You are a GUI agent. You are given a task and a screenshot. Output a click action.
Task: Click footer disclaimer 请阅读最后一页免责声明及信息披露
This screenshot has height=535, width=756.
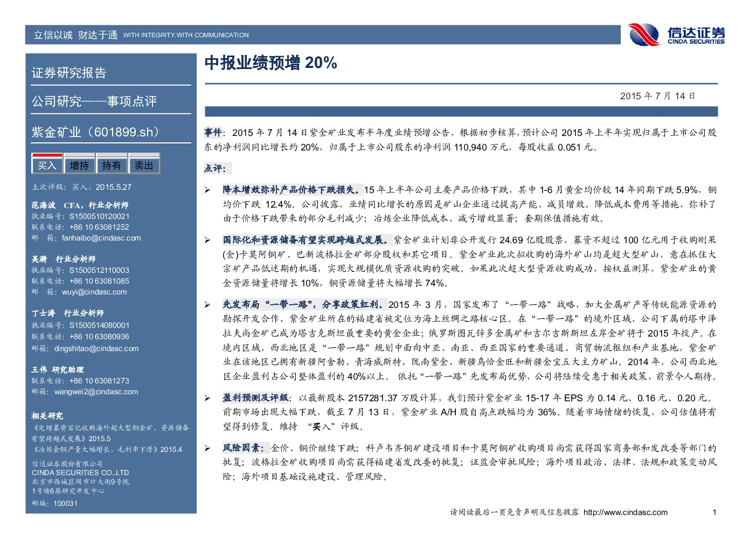click(x=515, y=512)
